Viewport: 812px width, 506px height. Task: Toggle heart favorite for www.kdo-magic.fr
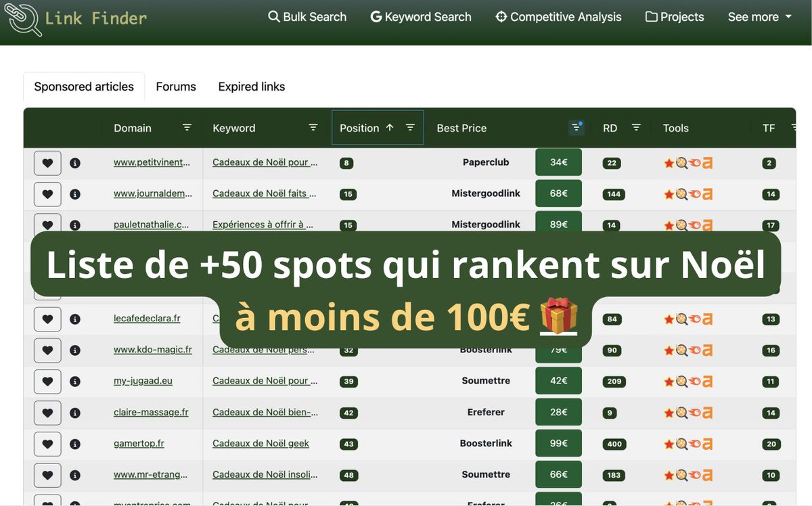tap(47, 350)
